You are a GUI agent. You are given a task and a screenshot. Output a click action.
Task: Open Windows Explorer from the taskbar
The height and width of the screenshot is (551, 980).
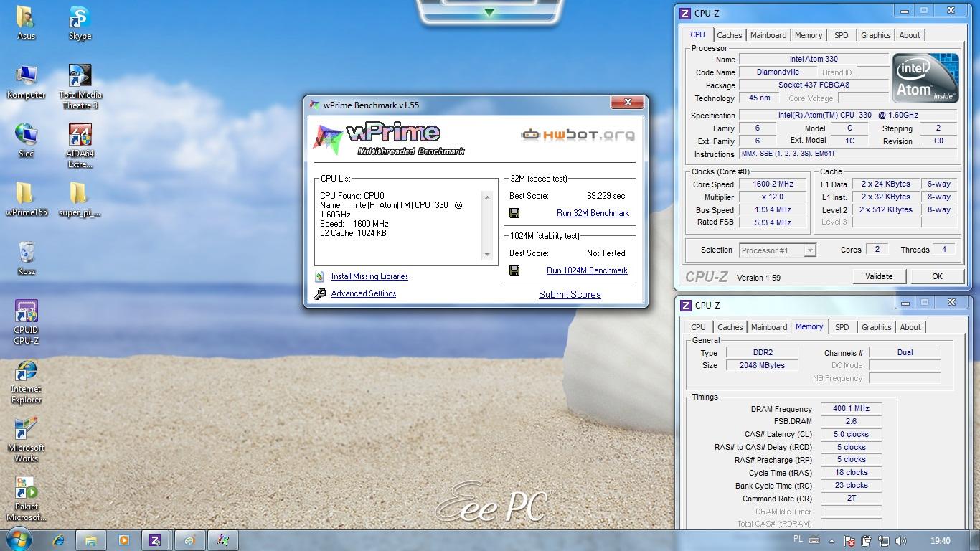click(90, 540)
